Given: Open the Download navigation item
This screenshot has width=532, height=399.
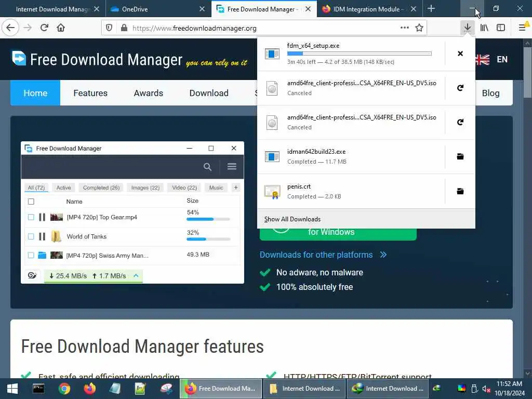Looking at the screenshot, I should [x=209, y=93].
